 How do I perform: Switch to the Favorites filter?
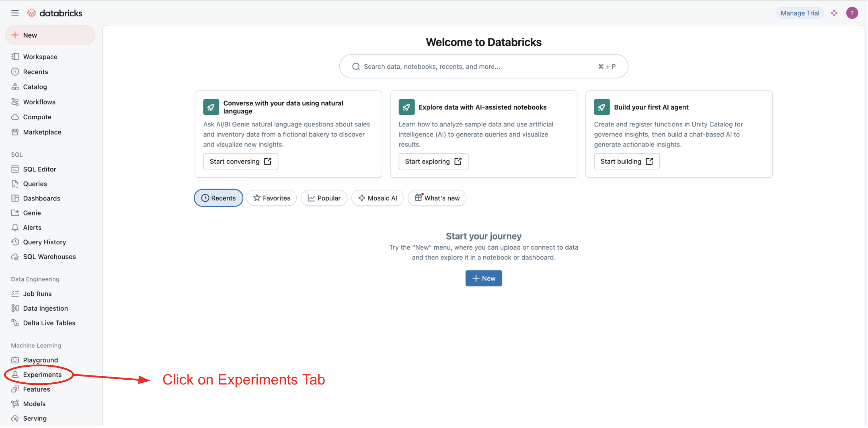tap(271, 198)
